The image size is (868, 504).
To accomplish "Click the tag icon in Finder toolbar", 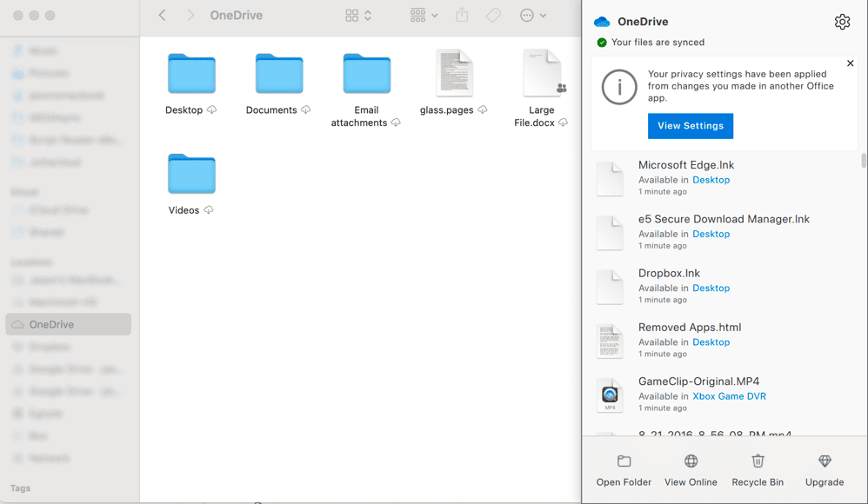I will pos(493,16).
